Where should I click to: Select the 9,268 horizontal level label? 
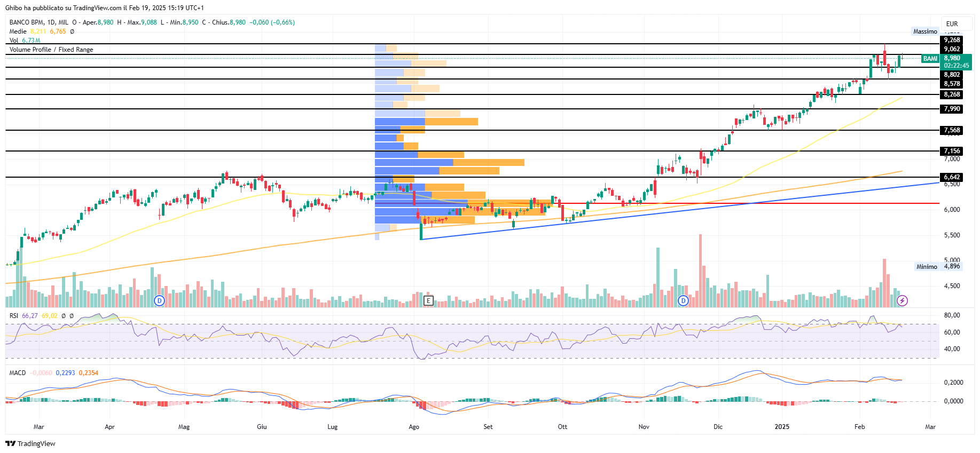(952, 40)
